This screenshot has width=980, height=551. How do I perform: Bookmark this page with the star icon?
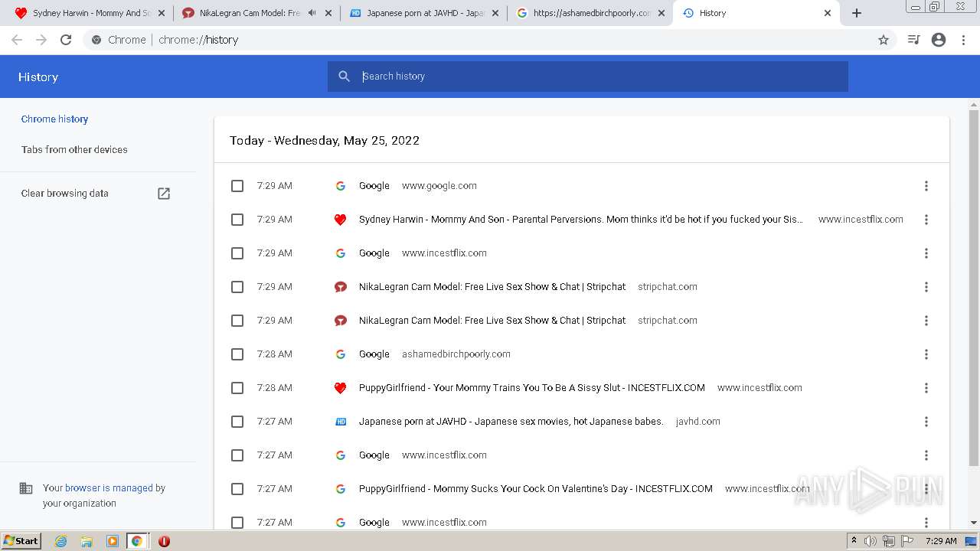[884, 40]
